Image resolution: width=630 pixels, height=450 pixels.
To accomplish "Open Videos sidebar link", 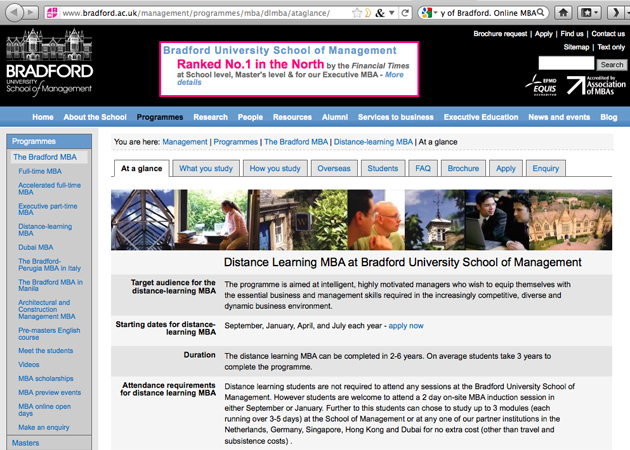I will click(29, 364).
